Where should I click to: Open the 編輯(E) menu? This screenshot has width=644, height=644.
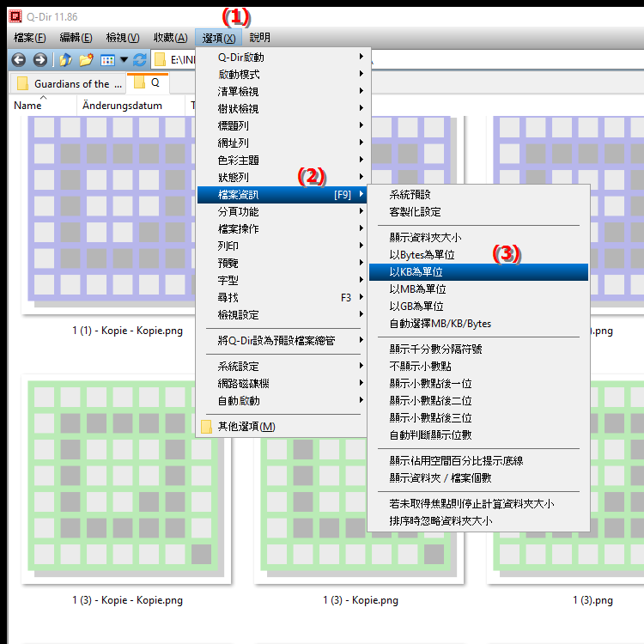(76, 38)
